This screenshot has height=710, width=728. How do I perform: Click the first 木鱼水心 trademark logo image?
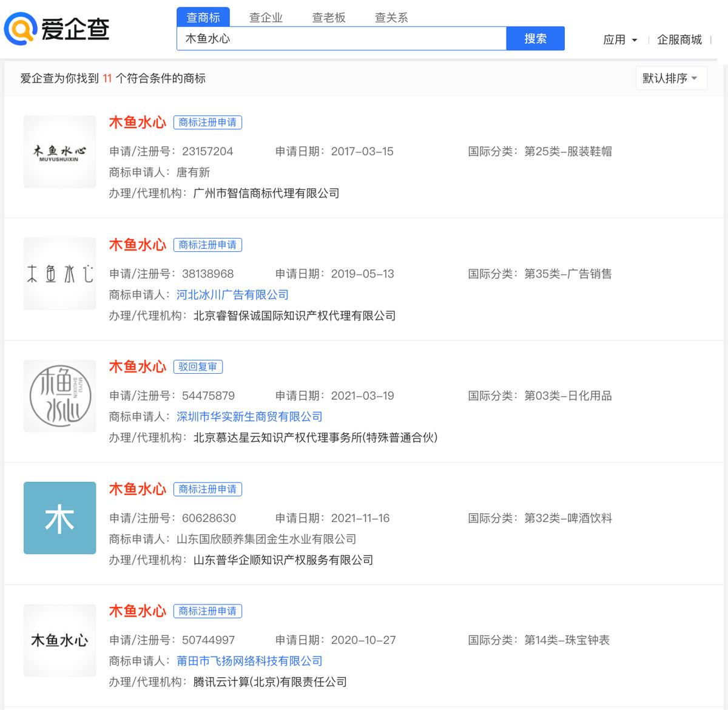point(59,152)
